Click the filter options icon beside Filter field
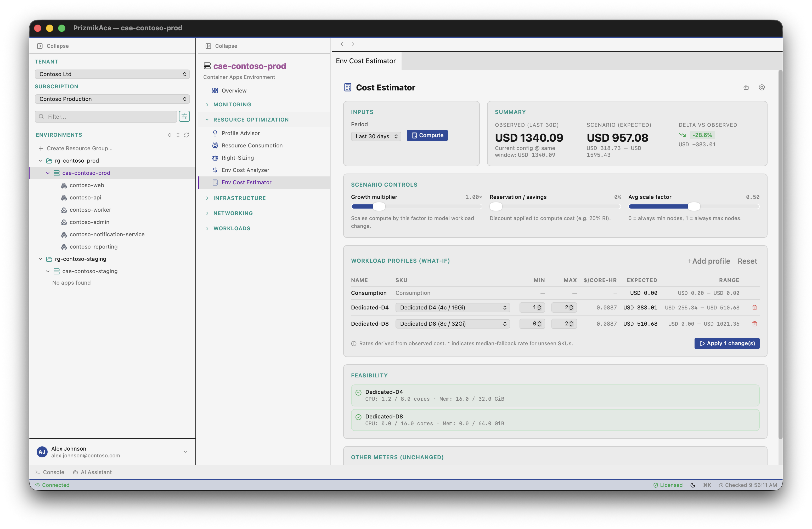 pyautogui.click(x=184, y=117)
